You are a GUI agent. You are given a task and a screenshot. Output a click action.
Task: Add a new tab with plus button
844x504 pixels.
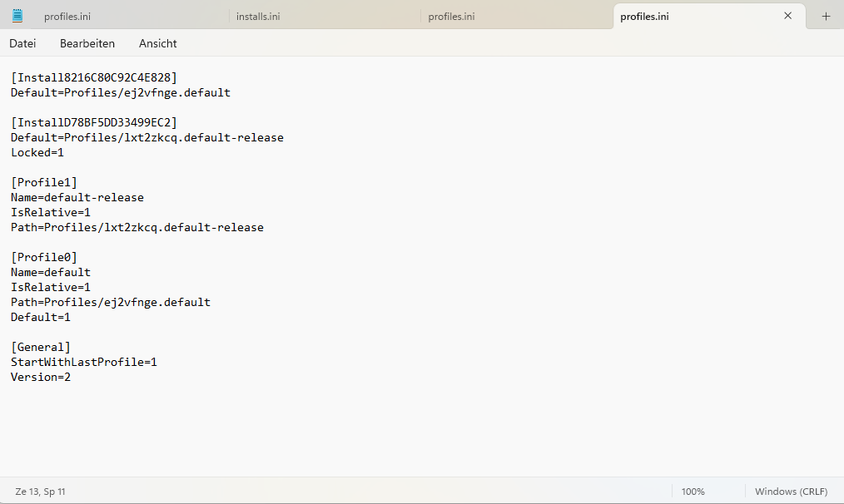[826, 16]
